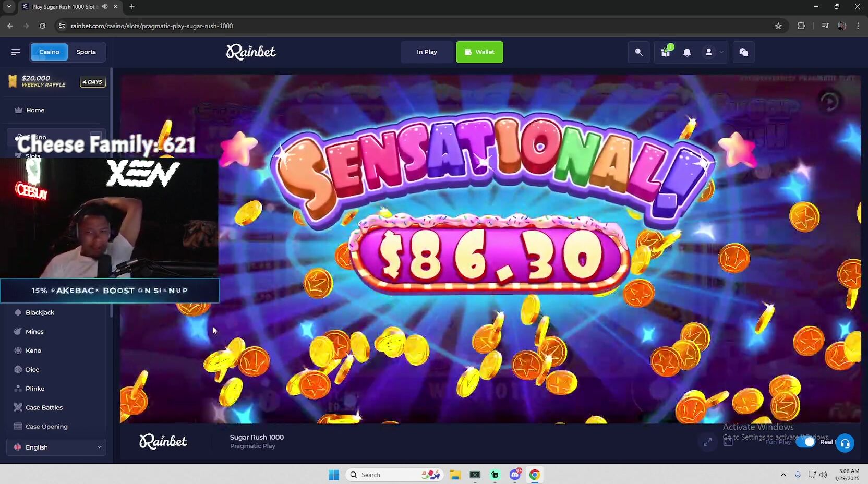Click the taskbar volume icon
868x484 pixels.
pyautogui.click(x=823, y=475)
